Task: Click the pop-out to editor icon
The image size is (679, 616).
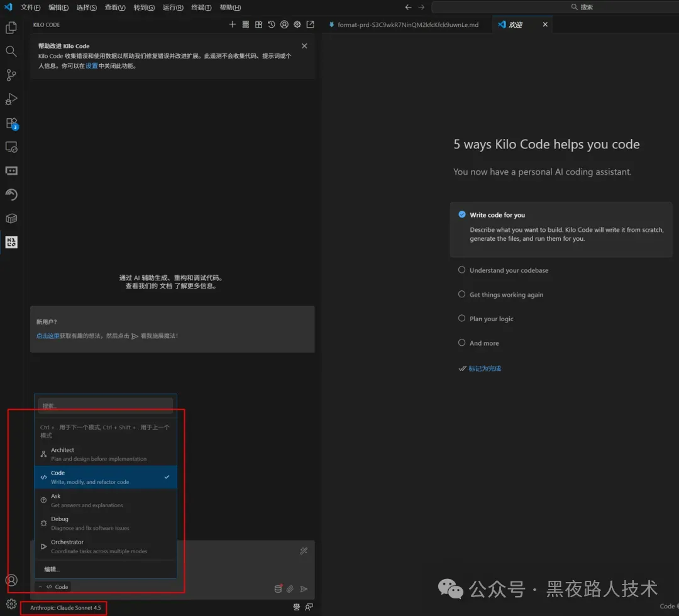Action: (311, 25)
